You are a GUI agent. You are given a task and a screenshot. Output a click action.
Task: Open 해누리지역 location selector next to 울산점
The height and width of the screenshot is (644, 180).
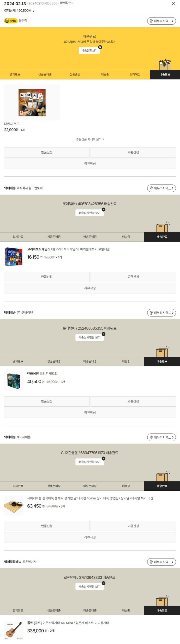tap(161, 21)
